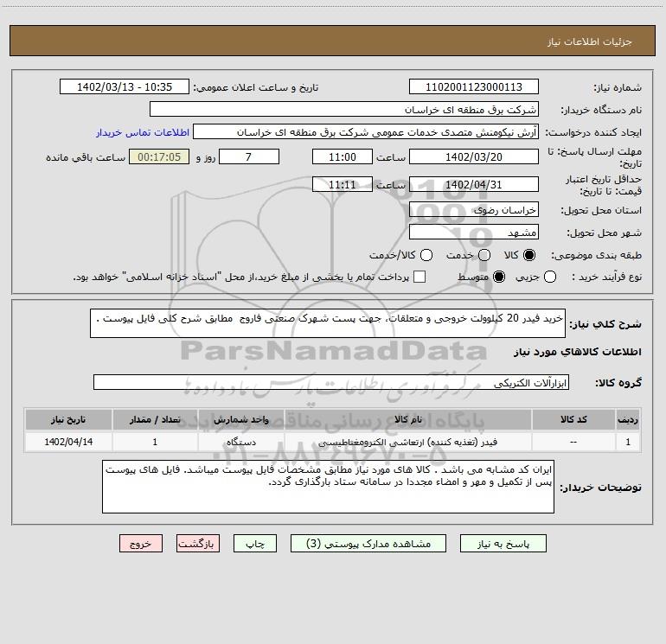
Task: Click the price validity date 1402/04/31
Action: [474, 184]
